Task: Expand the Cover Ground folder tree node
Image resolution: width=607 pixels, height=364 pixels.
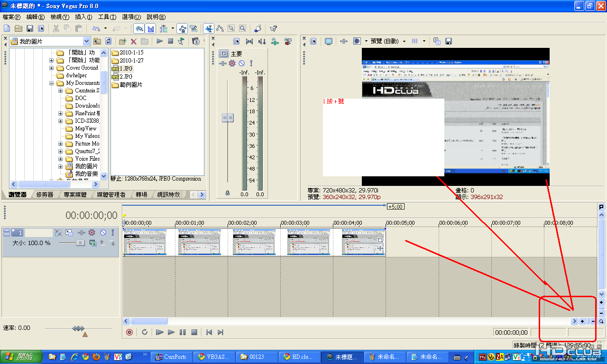Action: 51,68
